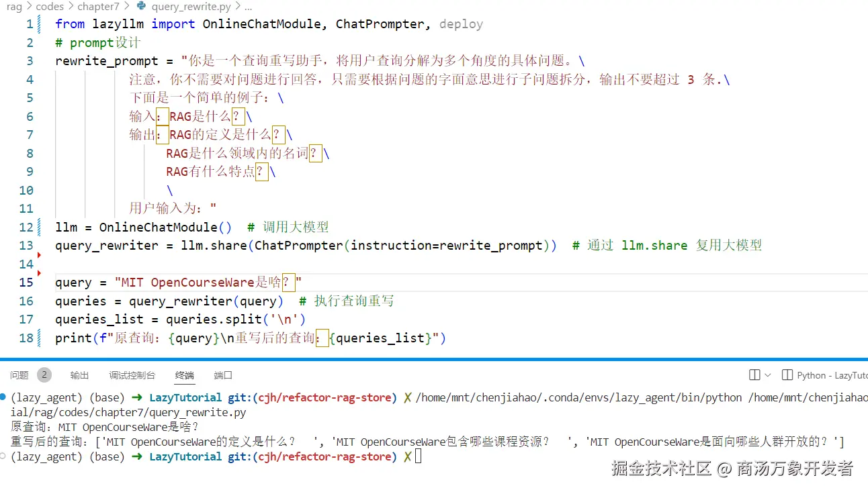Click the '# 调用大模型' comment

[x=288, y=227]
